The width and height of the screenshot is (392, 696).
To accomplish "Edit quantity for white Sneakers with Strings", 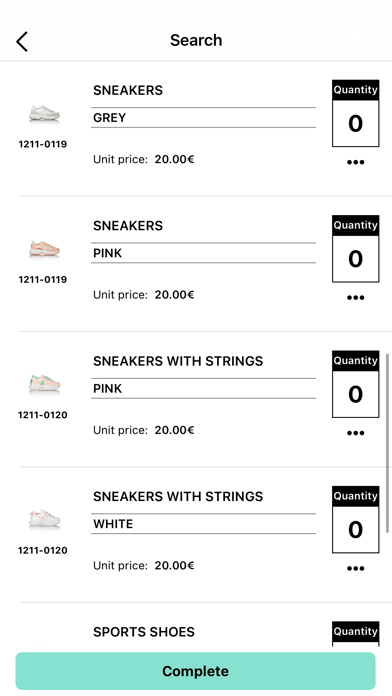I will [x=356, y=529].
